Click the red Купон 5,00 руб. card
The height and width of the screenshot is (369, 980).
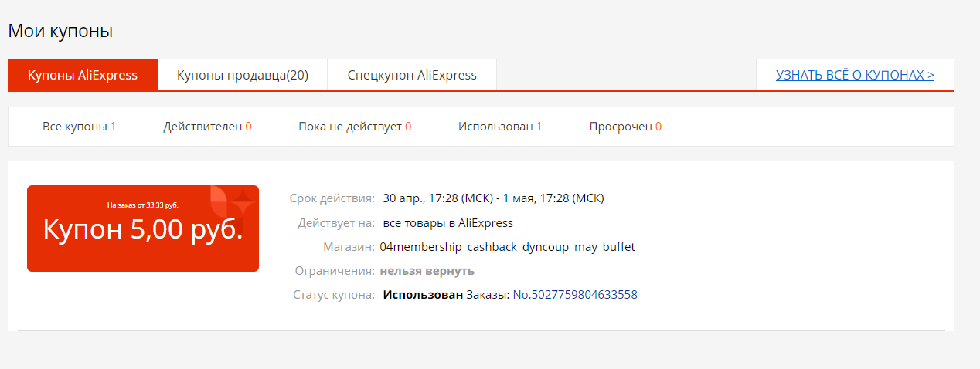click(x=143, y=229)
